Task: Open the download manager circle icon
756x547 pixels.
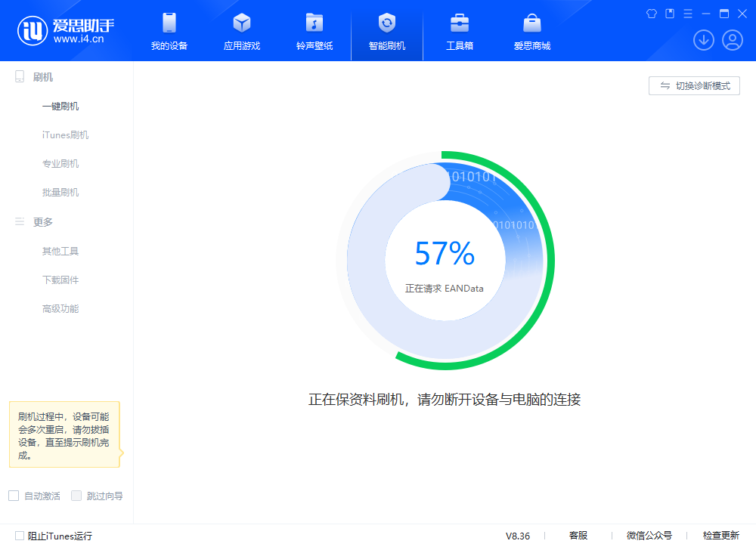Action: click(x=703, y=40)
